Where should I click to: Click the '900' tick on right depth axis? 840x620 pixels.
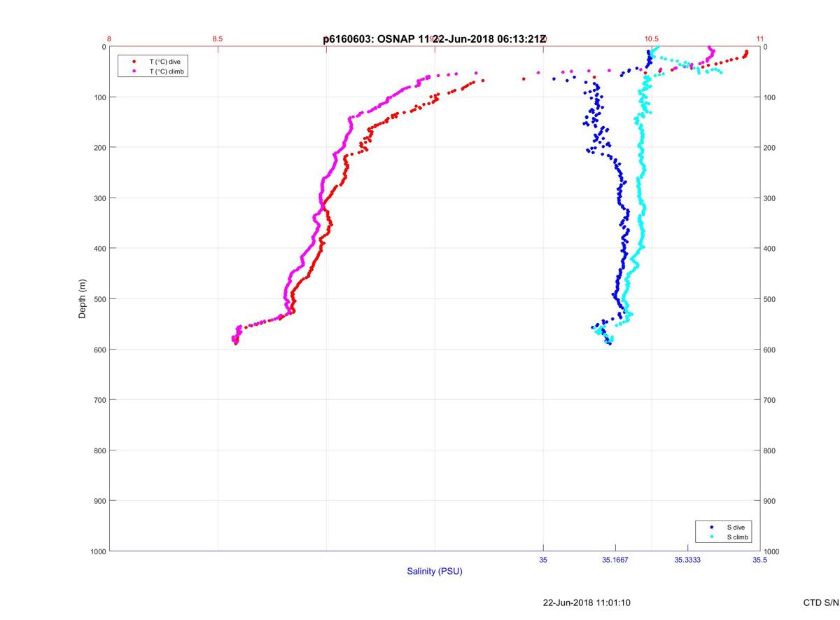[770, 501]
